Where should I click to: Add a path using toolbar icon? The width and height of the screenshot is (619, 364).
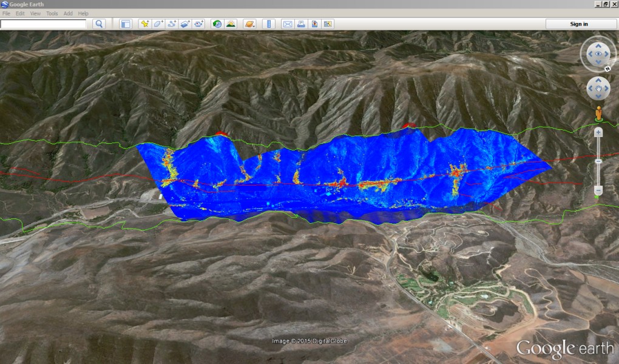pos(172,24)
